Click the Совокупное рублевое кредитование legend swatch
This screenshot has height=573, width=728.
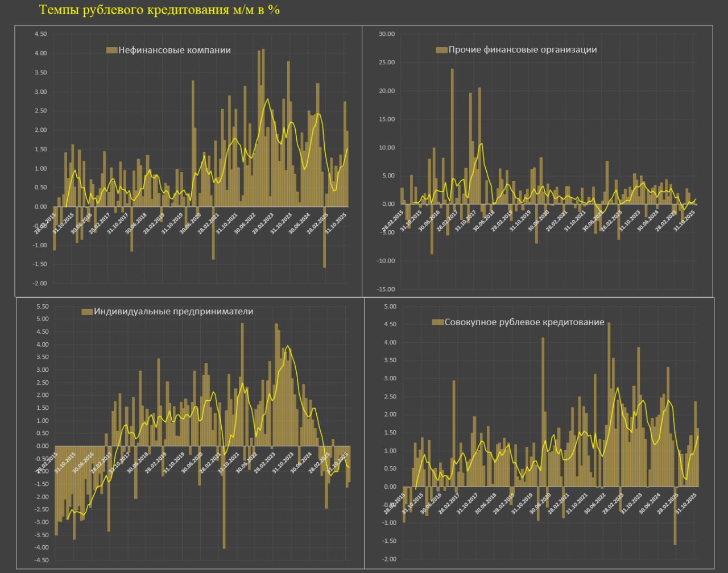[x=438, y=322]
